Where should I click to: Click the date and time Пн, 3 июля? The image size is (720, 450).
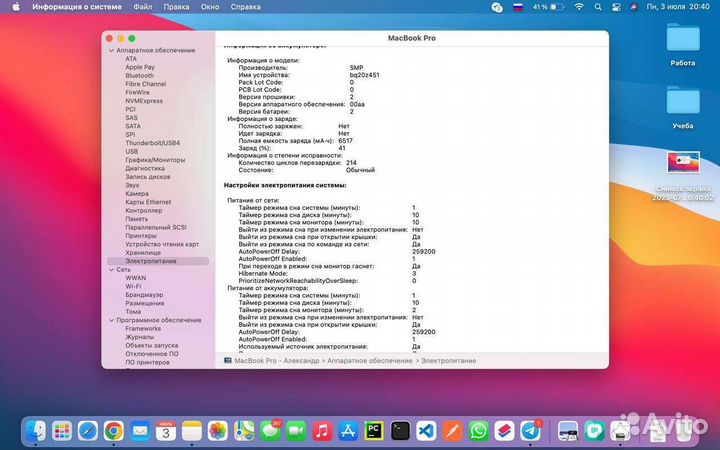[678, 7]
